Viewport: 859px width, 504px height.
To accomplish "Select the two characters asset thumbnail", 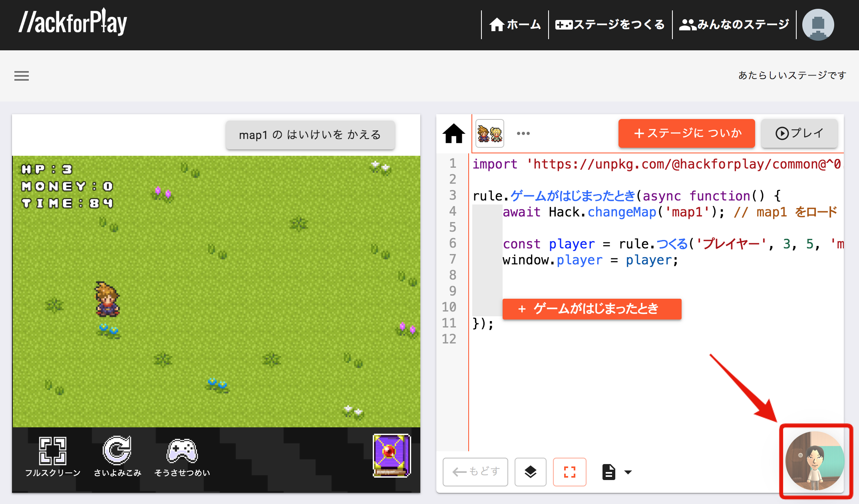I will tap(490, 133).
